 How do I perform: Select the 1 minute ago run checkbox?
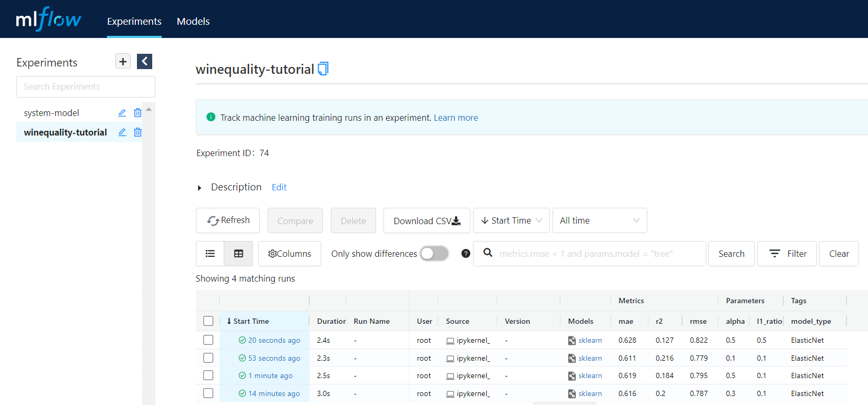[209, 375]
